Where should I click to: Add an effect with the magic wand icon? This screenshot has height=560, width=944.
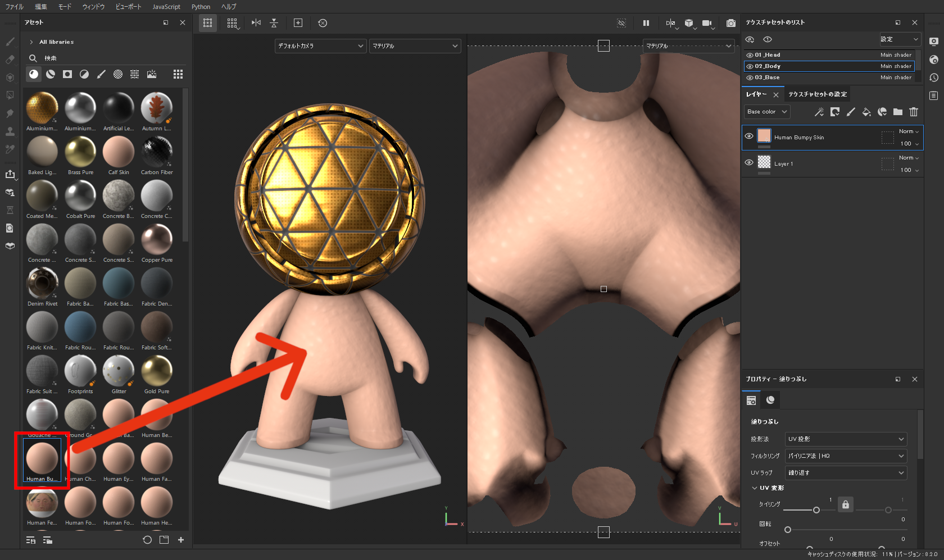click(819, 112)
